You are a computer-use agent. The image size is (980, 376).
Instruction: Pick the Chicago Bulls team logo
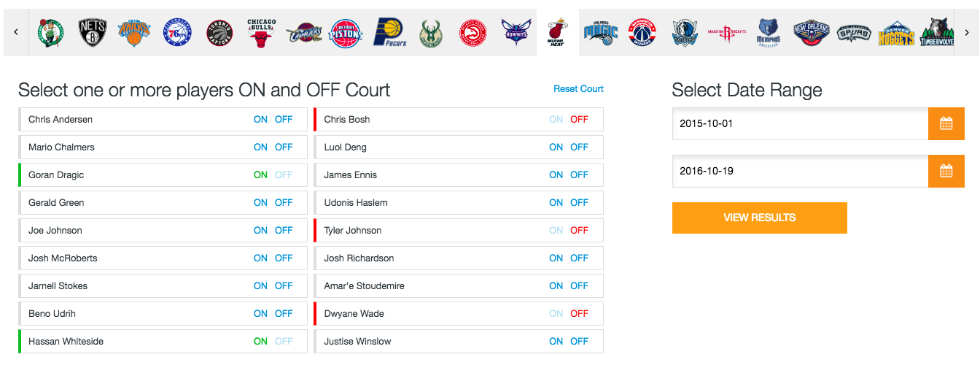pyautogui.click(x=261, y=33)
